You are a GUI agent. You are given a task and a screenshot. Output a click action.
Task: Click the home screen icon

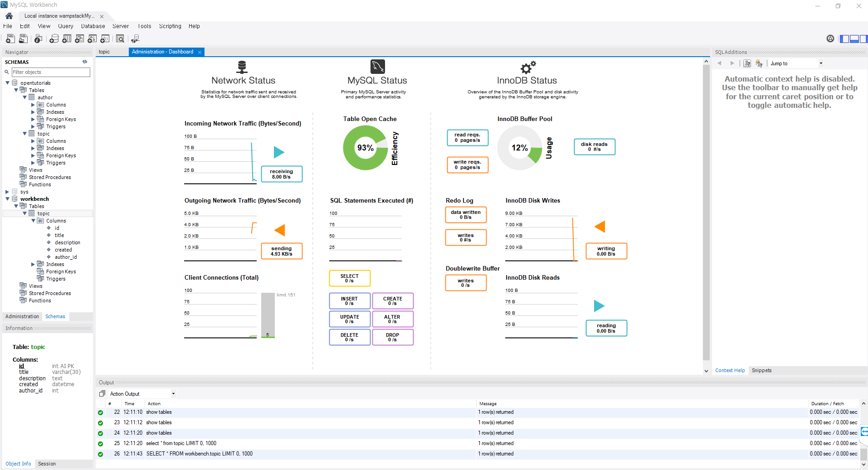pyautogui.click(x=9, y=16)
